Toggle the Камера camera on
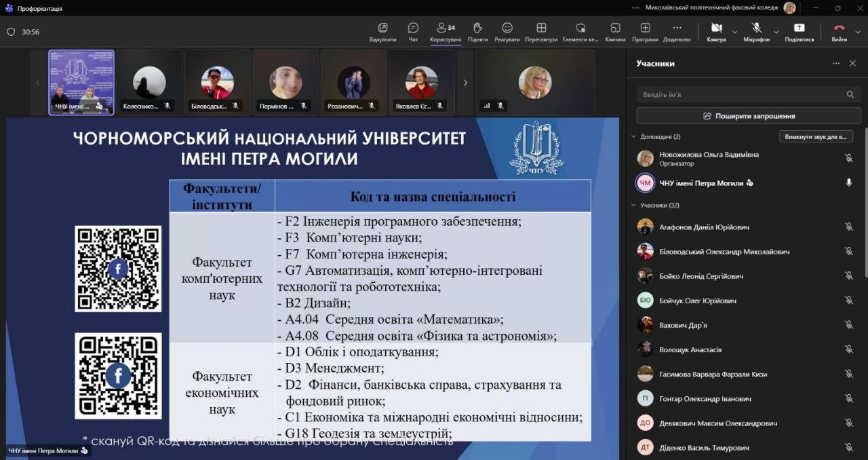Screen dimensions: 868x460 tap(716, 31)
